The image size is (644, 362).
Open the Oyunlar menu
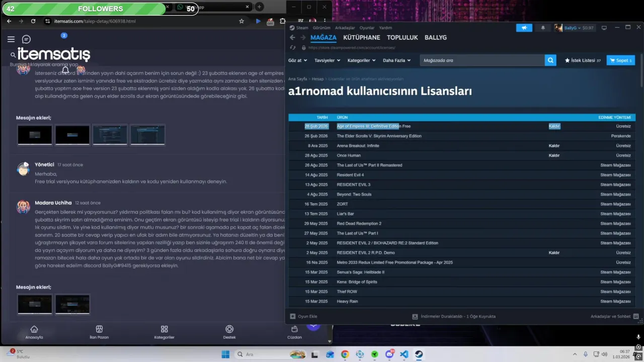point(367,28)
